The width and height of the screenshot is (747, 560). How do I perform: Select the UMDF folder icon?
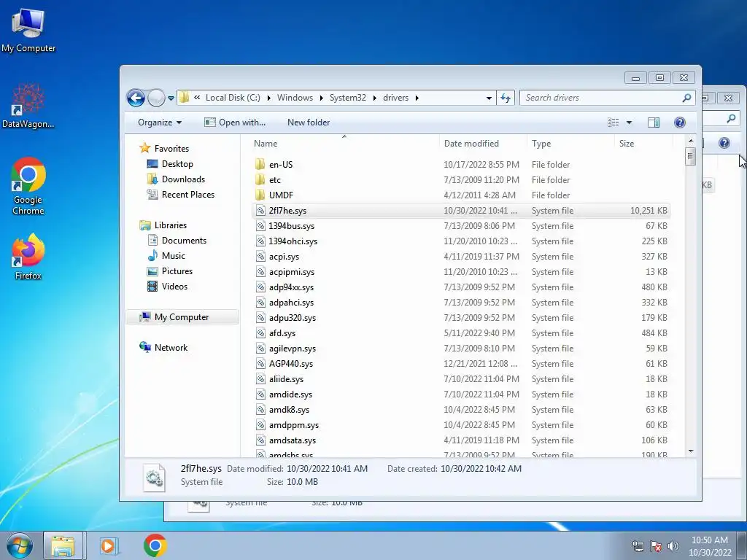pos(260,195)
